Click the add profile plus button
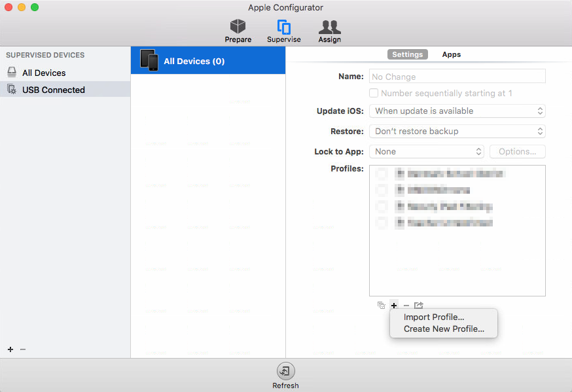 [x=394, y=305]
